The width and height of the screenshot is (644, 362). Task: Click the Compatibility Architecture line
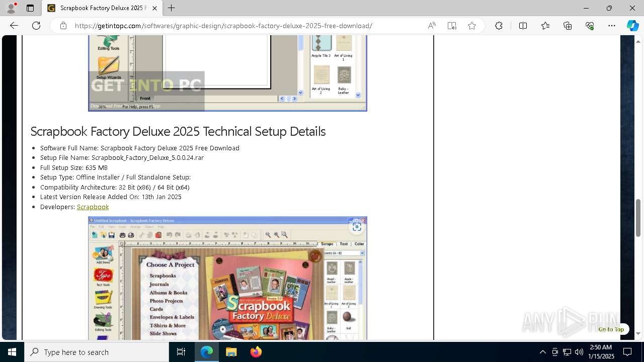tap(115, 187)
